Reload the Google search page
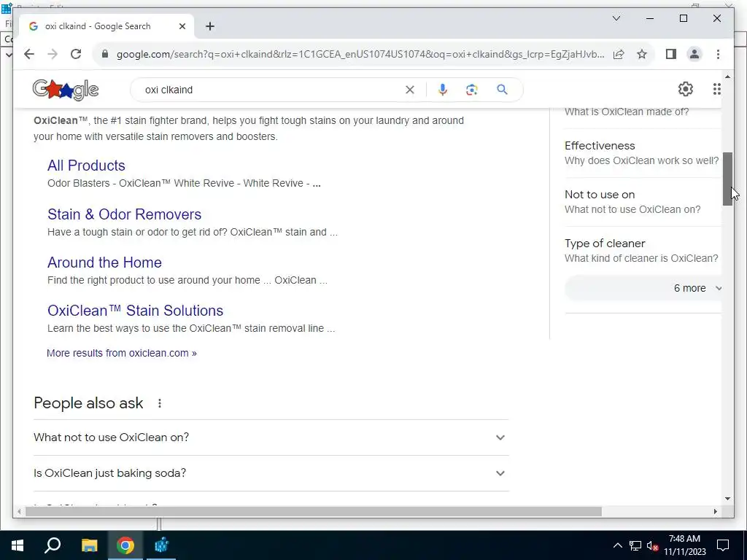Image resolution: width=747 pixels, height=560 pixels. 76,54
